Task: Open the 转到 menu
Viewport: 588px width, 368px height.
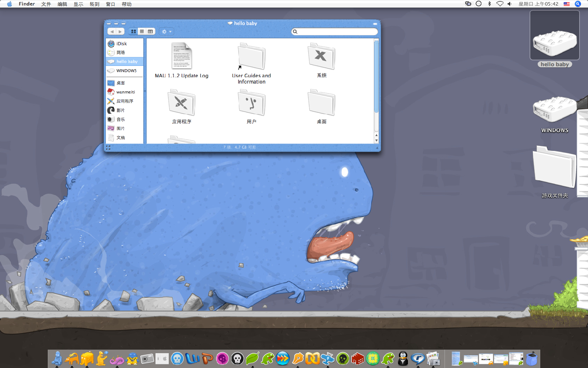Action: coord(94,4)
